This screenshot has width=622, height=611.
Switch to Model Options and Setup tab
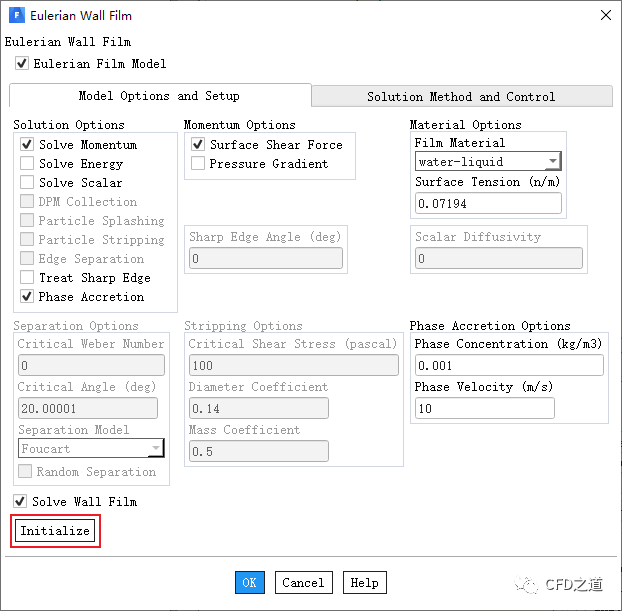[x=160, y=96]
